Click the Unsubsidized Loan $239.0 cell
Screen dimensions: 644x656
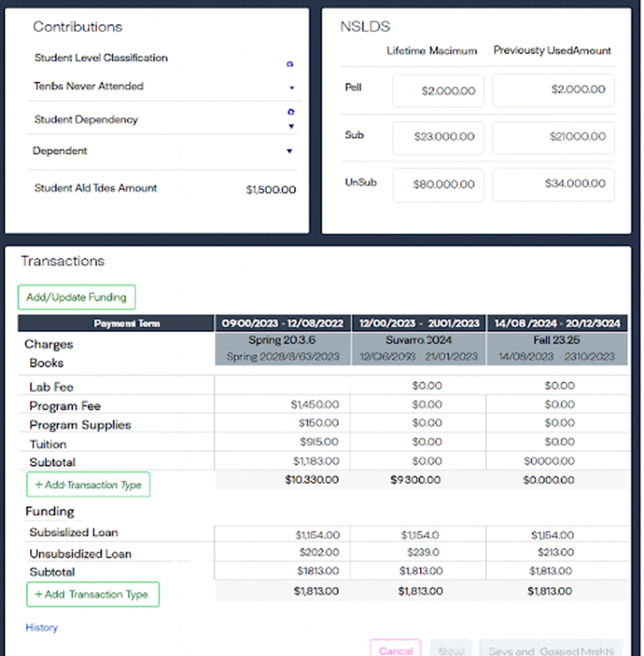coord(423,552)
